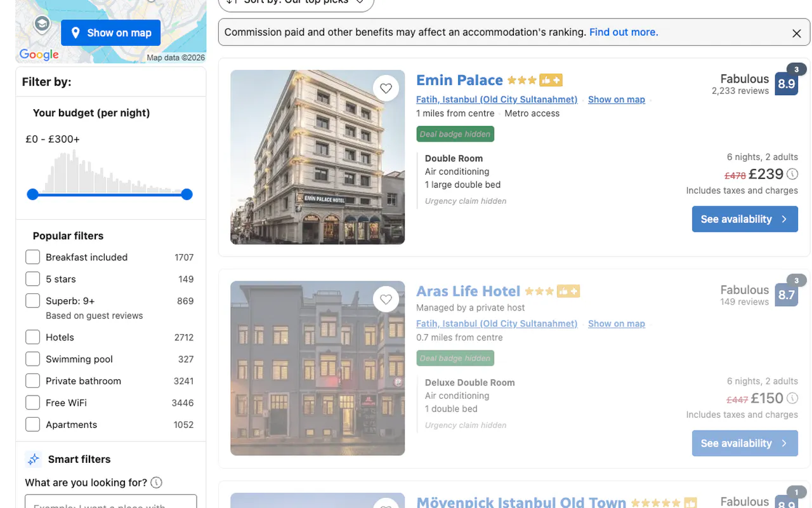Open the Find out more link
The width and height of the screenshot is (812, 508).
pyautogui.click(x=624, y=32)
